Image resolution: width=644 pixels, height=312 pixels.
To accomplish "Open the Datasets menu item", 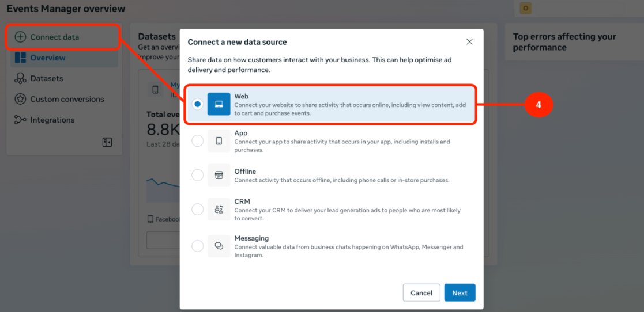I will [64, 78].
